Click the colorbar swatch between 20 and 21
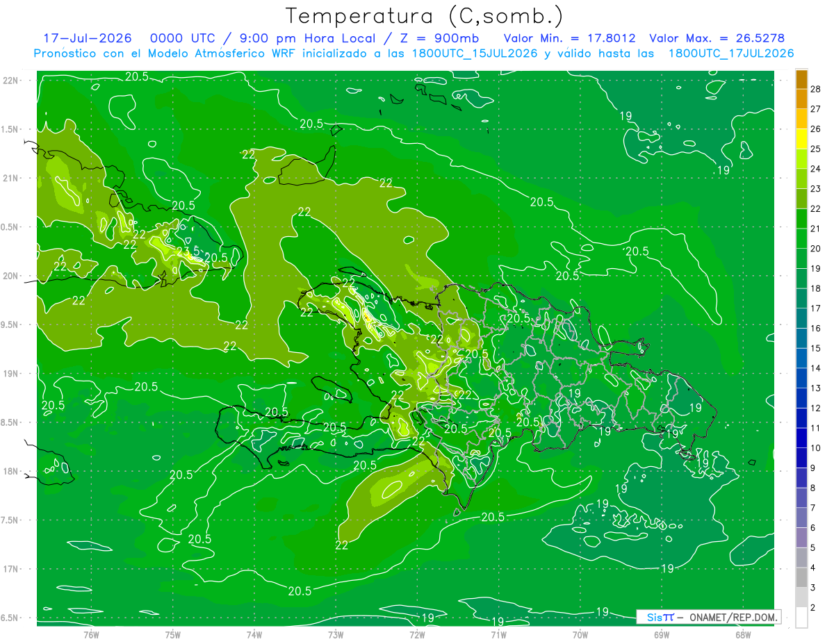The image size is (834, 644). point(801,239)
